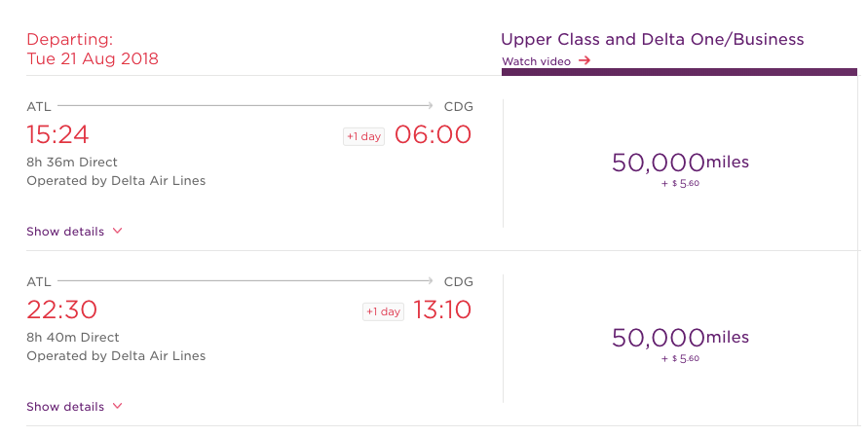Click the +1 day badge next to 13:10
This screenshot has height=437, width=868.
pyautogui.click(x=383, y=312)
